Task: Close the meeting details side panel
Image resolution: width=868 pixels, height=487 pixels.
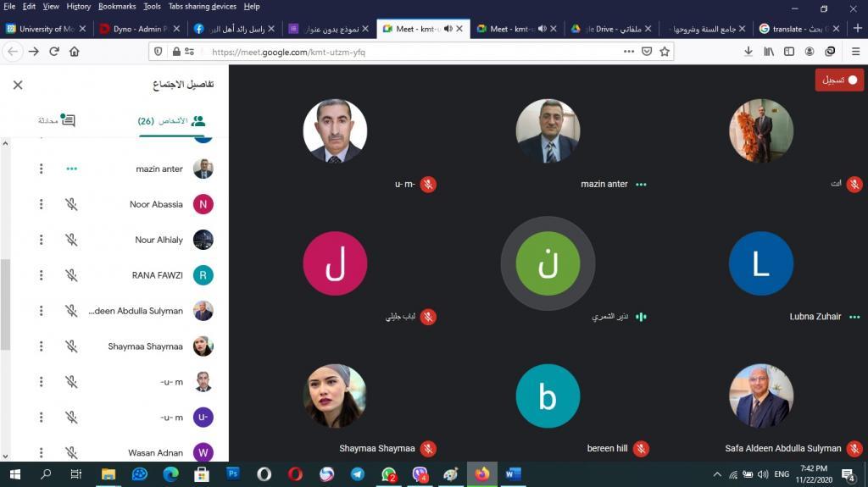Action: click(x=18, y=85)
